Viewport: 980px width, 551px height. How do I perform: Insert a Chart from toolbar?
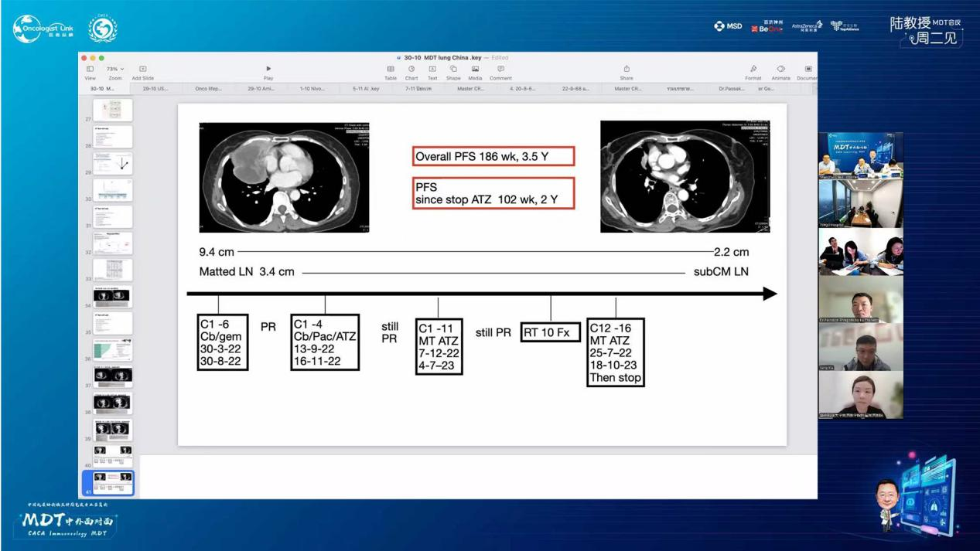(411, 70)
